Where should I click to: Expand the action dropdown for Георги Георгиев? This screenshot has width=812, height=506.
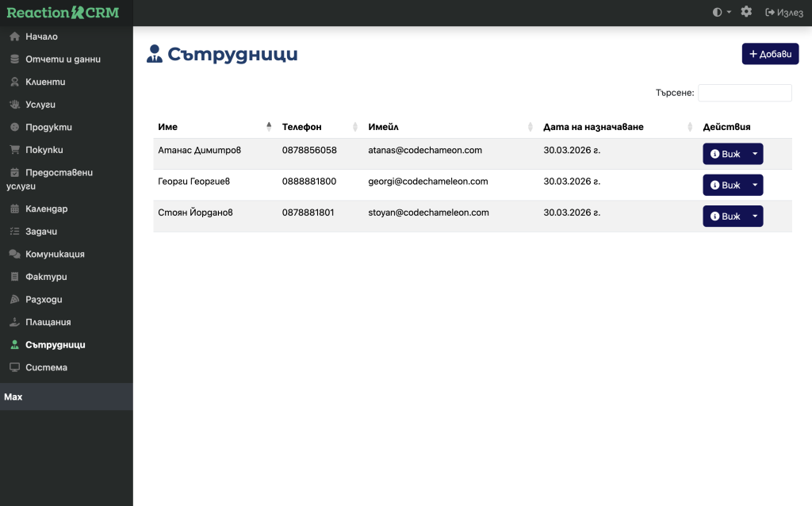coord(755,185)
